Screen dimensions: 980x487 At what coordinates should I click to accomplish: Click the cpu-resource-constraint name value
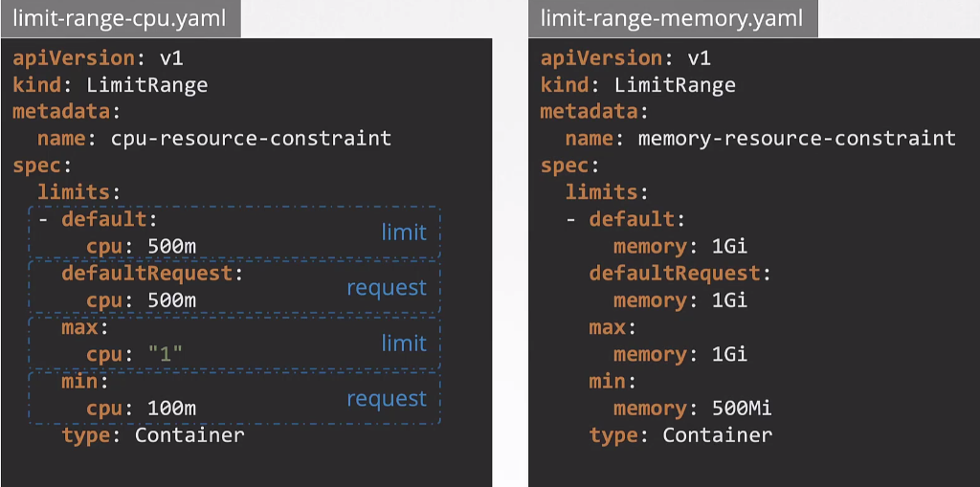(251, 138)
